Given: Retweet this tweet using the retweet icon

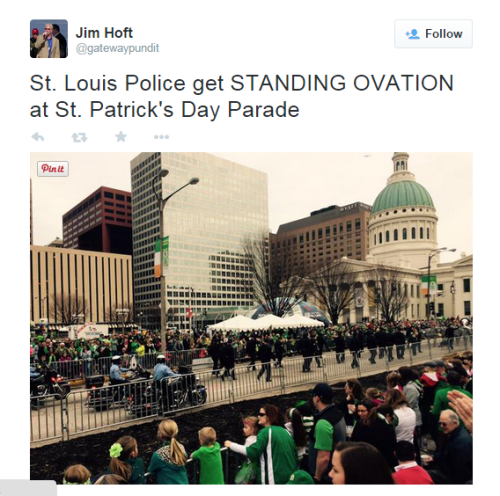Looking at the screenshot, I should [80, 137].
